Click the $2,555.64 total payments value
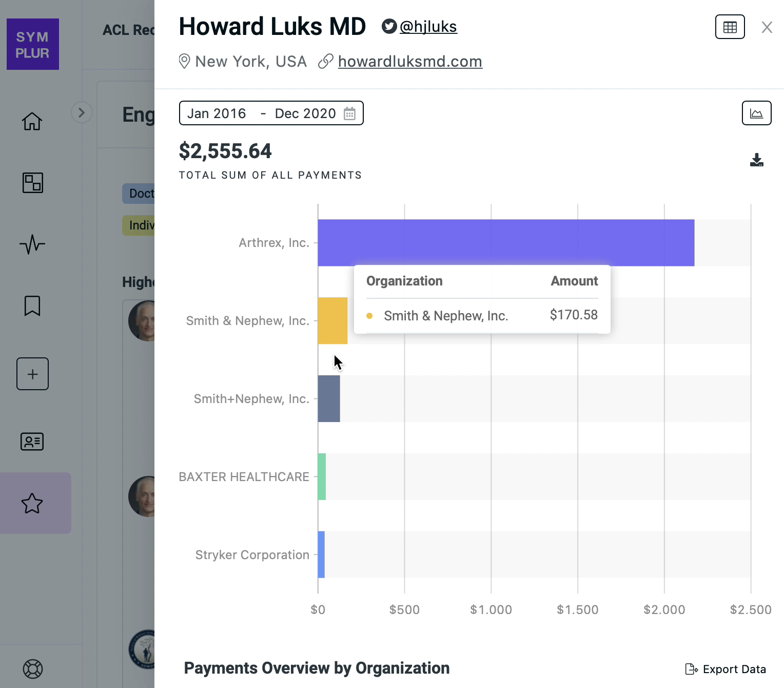The image size is (784, 688). click(225, 151)
